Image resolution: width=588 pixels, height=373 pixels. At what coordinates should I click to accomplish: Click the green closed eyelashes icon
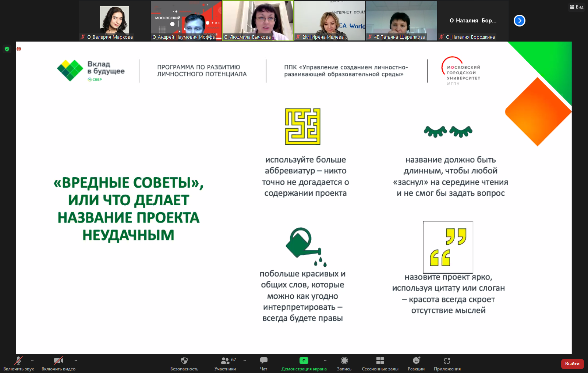448,131
